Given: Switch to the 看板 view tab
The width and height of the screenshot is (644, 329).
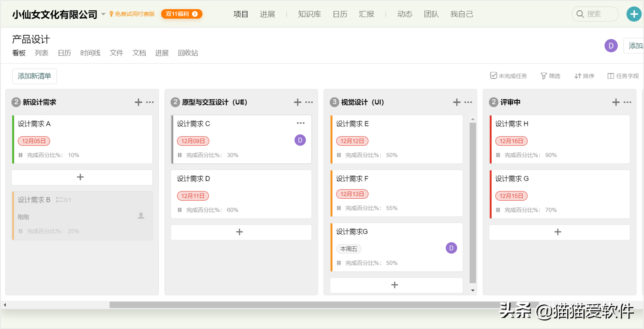Looking at the screenshot, I should [x=19, y=53].
